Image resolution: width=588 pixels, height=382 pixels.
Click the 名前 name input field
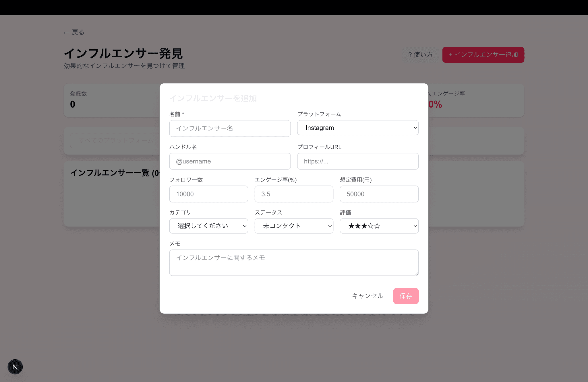230,128
